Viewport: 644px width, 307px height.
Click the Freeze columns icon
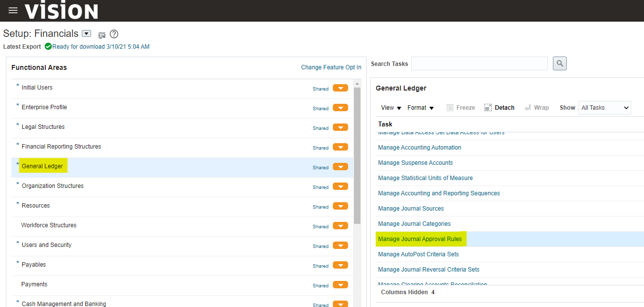click(450, 108)
